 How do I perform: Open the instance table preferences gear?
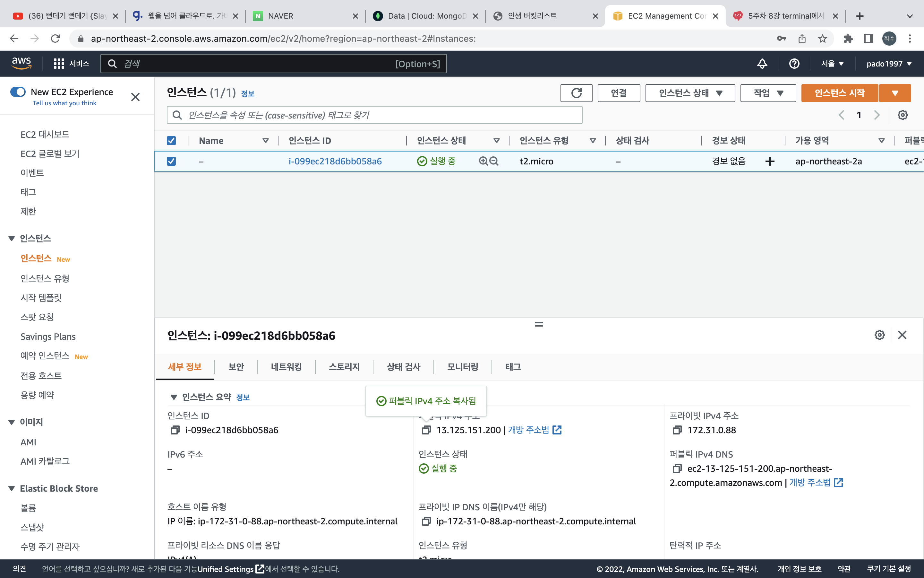pos(903,115)
